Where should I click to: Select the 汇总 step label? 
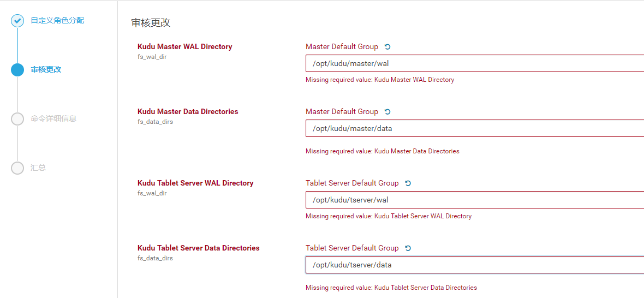point(38,168)
